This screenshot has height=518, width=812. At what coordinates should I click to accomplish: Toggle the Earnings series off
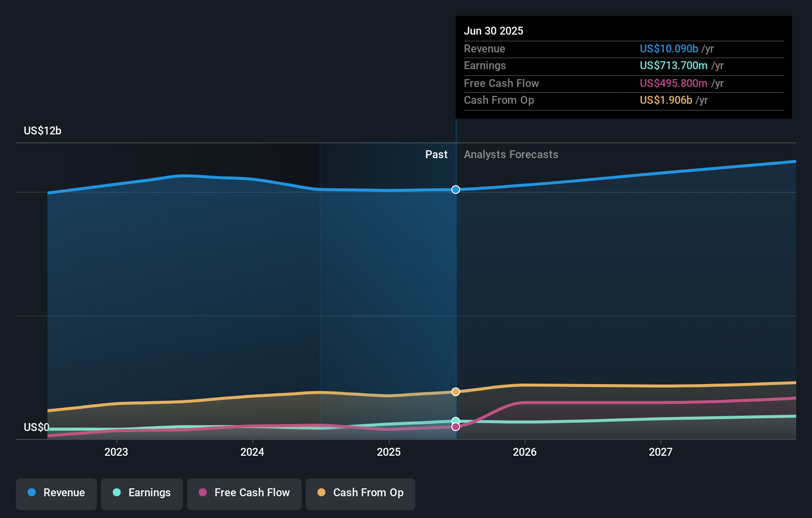[x=142, y=493]
